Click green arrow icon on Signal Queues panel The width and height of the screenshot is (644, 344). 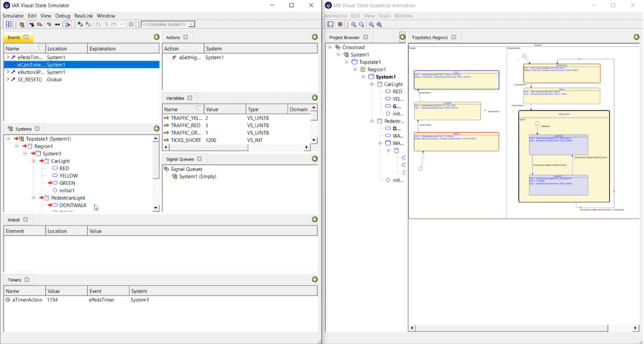tap(315, 159)
